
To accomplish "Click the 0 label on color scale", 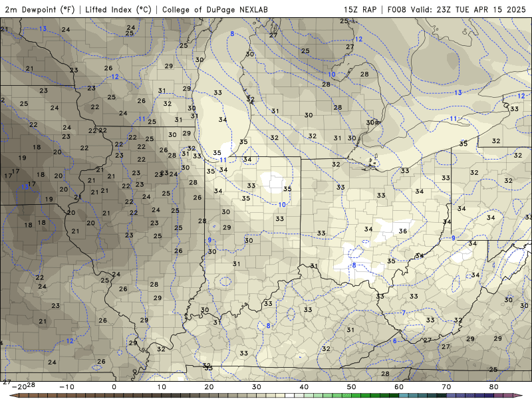I will point(114,387).
